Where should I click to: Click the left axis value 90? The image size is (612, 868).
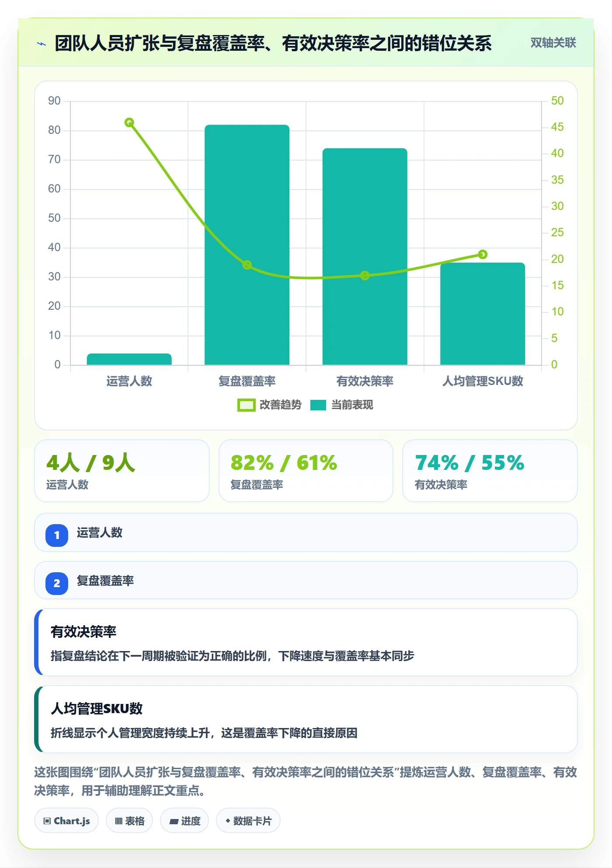54,101
